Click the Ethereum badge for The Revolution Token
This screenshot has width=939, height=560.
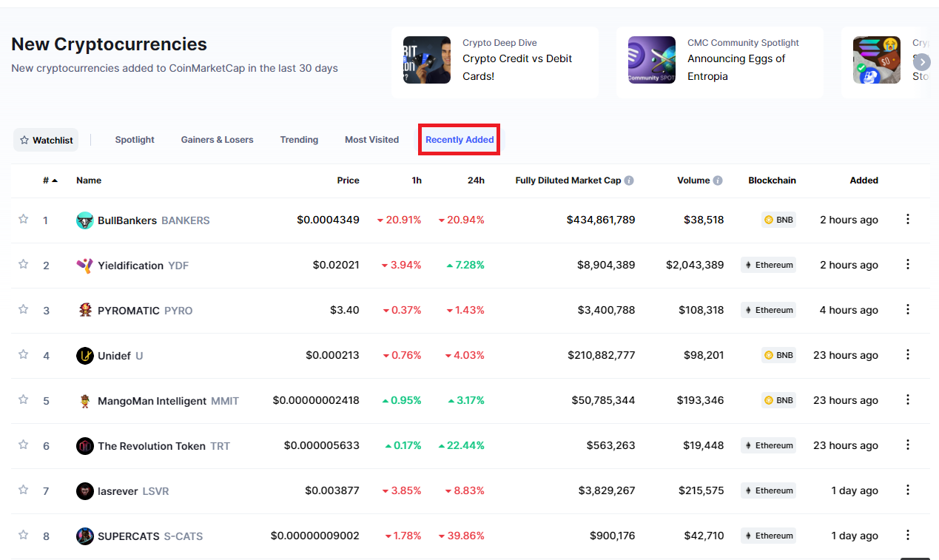point(768,445)
